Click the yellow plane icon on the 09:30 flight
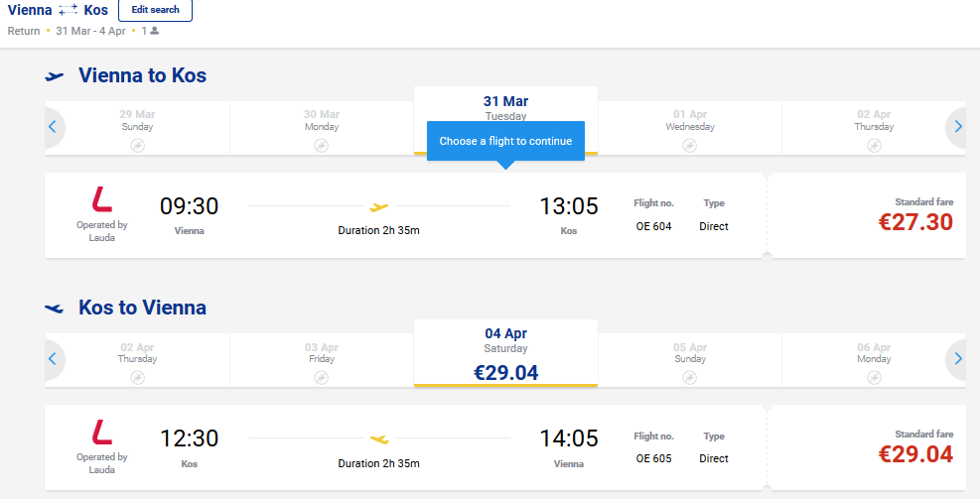This screenshot has height=499, width=980. 378,206
